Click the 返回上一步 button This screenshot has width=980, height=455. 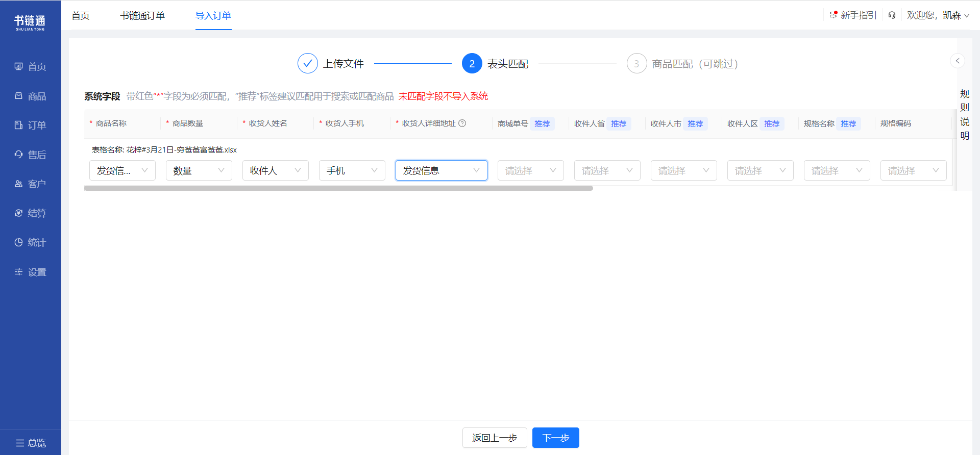[495, 438]
